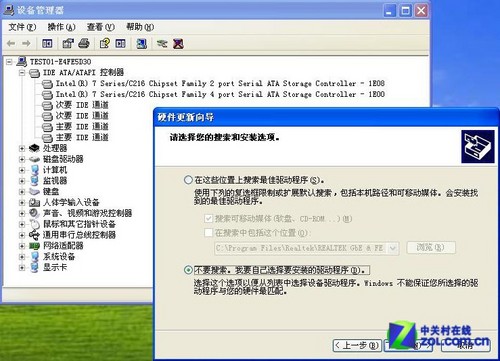Click the 人体学输入设备 icon
The width and height of the screenshot is (500, 361).
click(34, 202)
